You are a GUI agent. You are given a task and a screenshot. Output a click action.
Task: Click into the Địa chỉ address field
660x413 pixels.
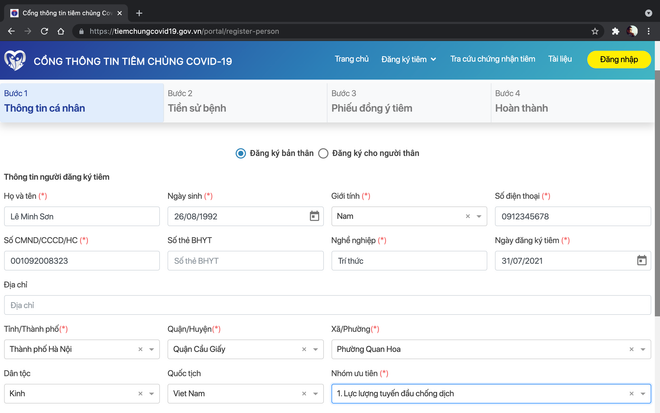tap(327, 305)
